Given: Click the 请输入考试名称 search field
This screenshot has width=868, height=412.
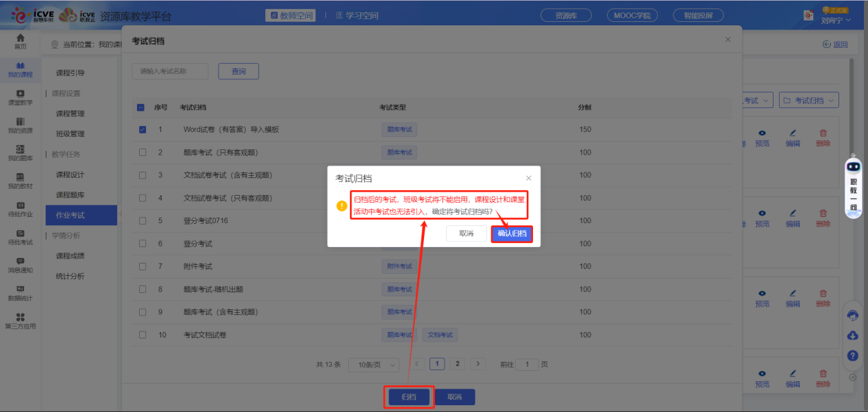Looking at the screenshot, I should tap(170, 71).
